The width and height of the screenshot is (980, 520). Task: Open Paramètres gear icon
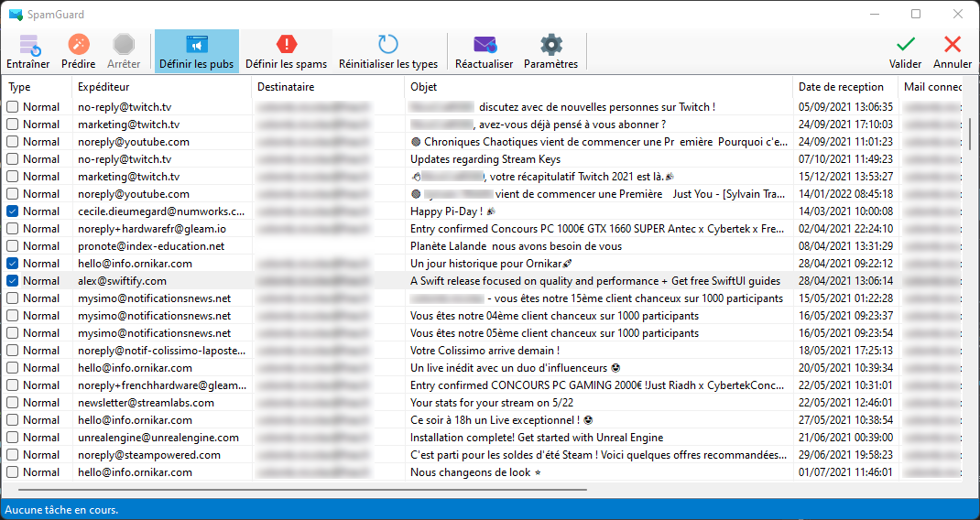point(551,45)
